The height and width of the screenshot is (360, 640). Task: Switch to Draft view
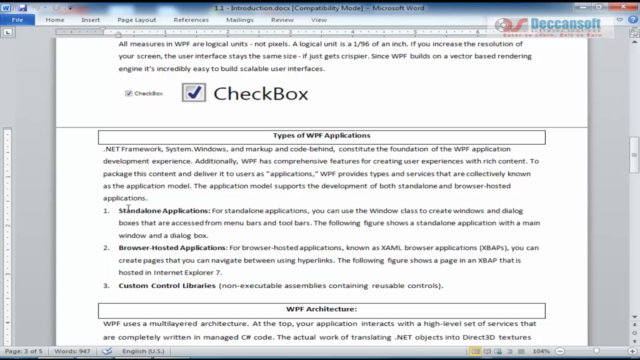point(521,351)
